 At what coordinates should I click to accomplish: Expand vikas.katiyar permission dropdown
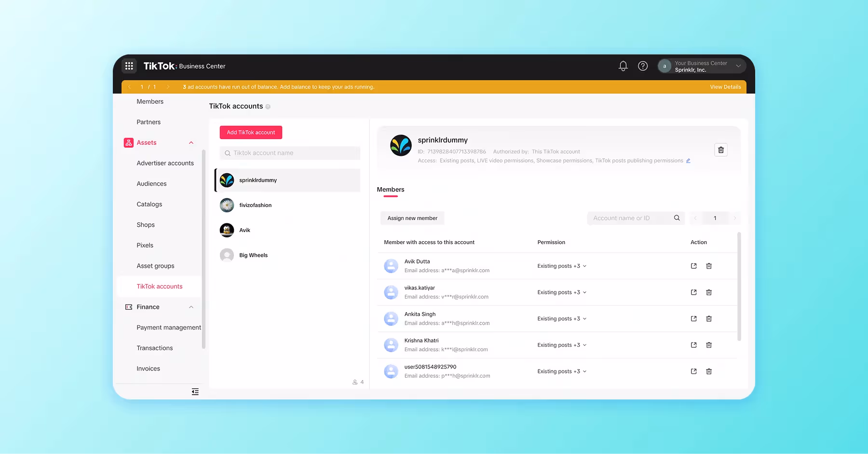point(562,292)
